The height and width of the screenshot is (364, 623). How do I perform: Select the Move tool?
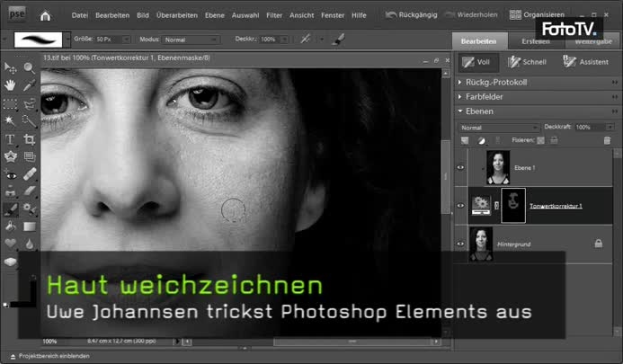click(x=10, y=68)
